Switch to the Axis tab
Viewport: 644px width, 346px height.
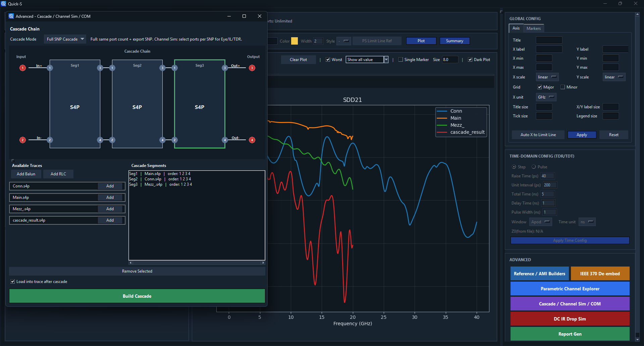516,28
